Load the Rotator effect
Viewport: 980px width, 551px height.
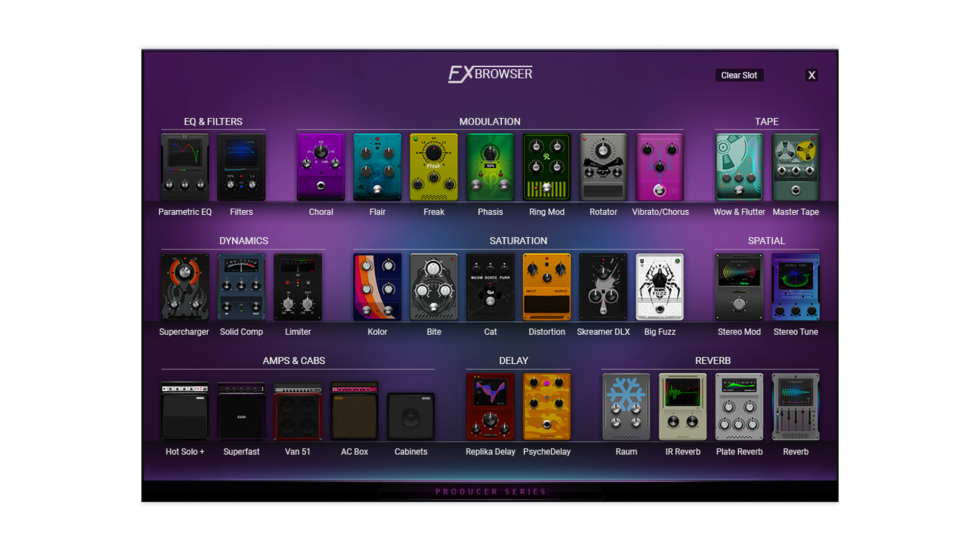tap(603, 167)
